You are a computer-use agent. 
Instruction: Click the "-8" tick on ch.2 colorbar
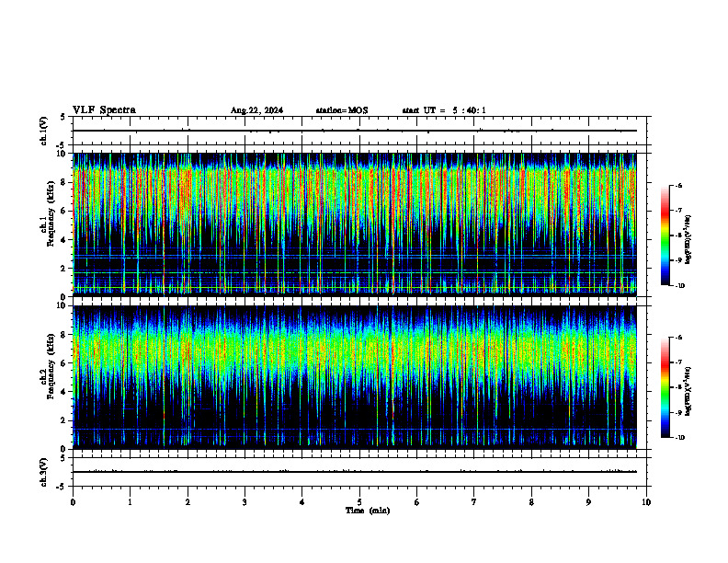point(678,387)
